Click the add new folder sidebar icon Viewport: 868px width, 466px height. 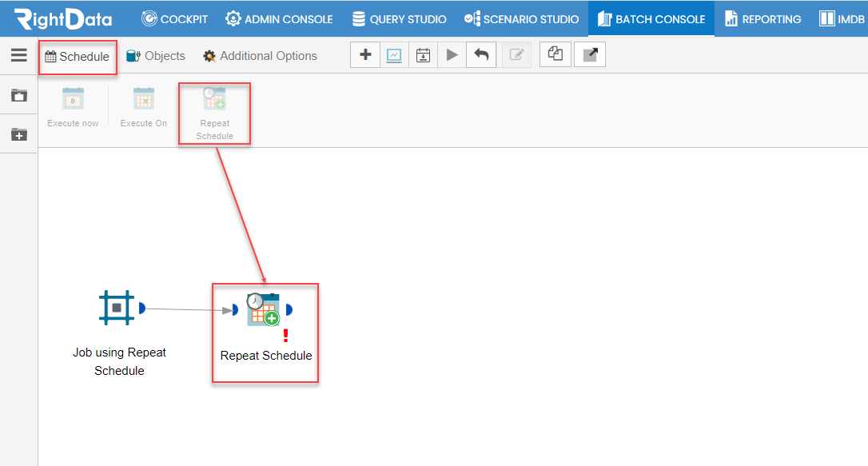pos(19,134)
